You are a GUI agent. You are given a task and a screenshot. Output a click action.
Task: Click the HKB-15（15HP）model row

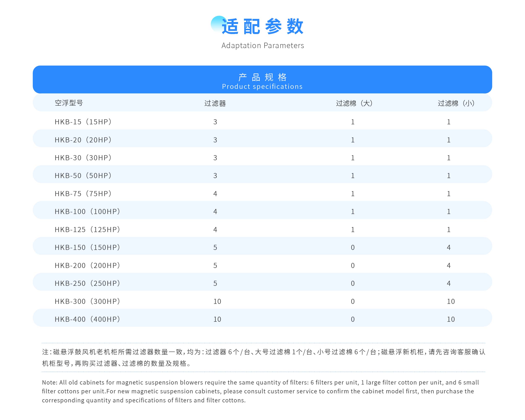(83, 122)
